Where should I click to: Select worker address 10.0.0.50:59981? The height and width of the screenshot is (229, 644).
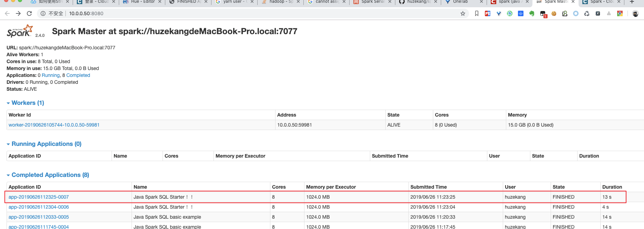(294, 125)
